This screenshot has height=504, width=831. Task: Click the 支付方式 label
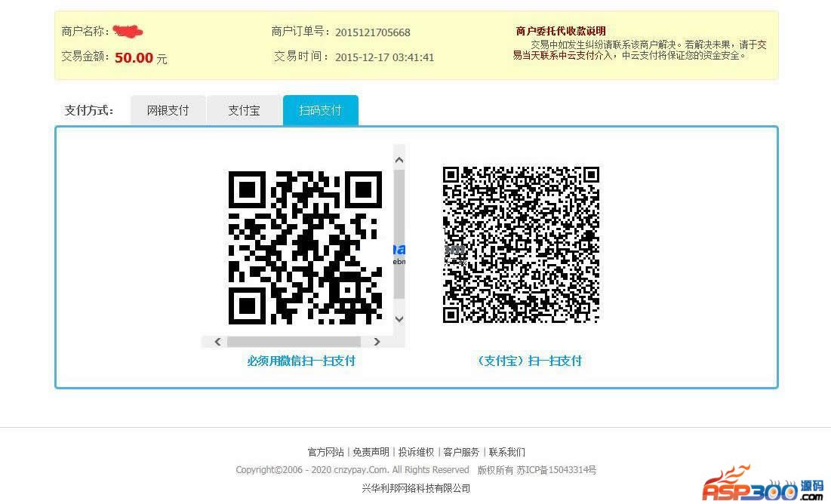(x=89, y=110)
